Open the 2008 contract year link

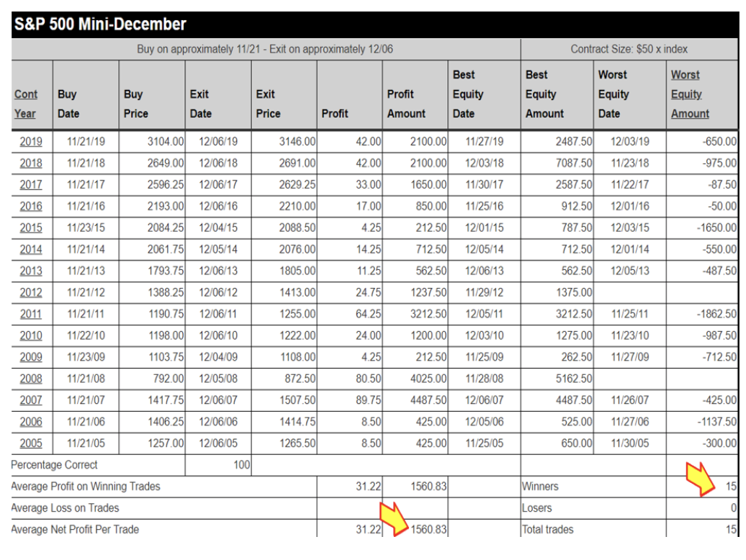(x=31, y=379)
